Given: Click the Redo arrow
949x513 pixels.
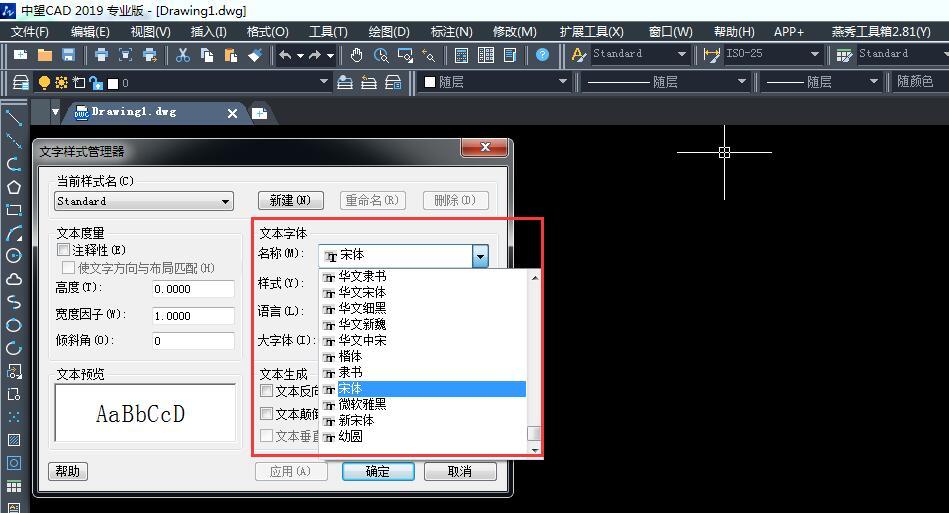Looking at the screenshot, I should pyautogui.click(x=315, y=55).
